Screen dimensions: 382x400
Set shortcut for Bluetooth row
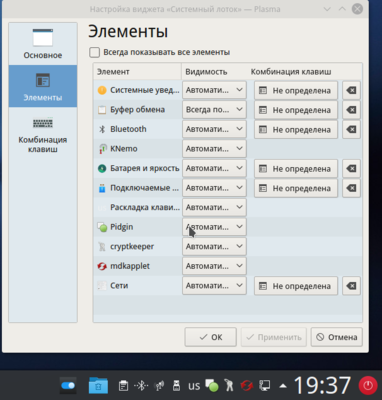(x=296, y=129)
